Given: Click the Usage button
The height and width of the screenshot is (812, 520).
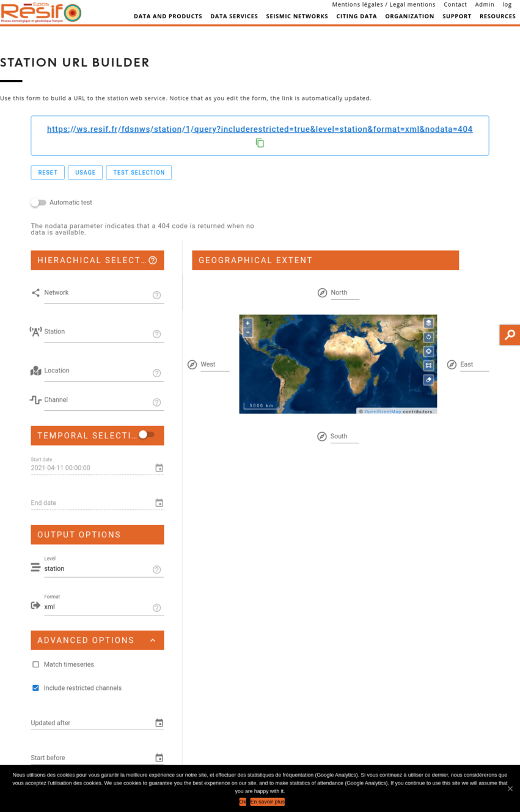Looking at the screenshot, I should pyautogui.click(x=85, y=173).
